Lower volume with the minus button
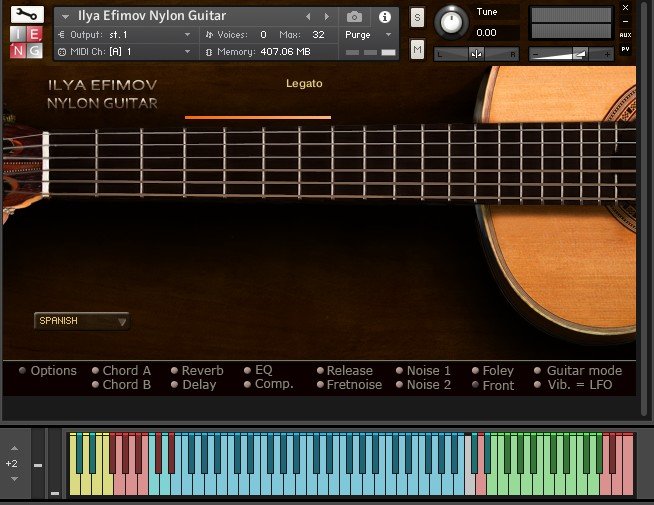 [x=536, y=54]
